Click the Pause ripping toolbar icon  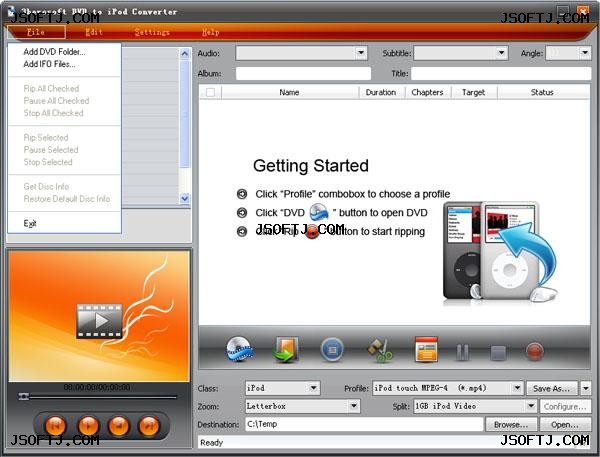(463, 352)
